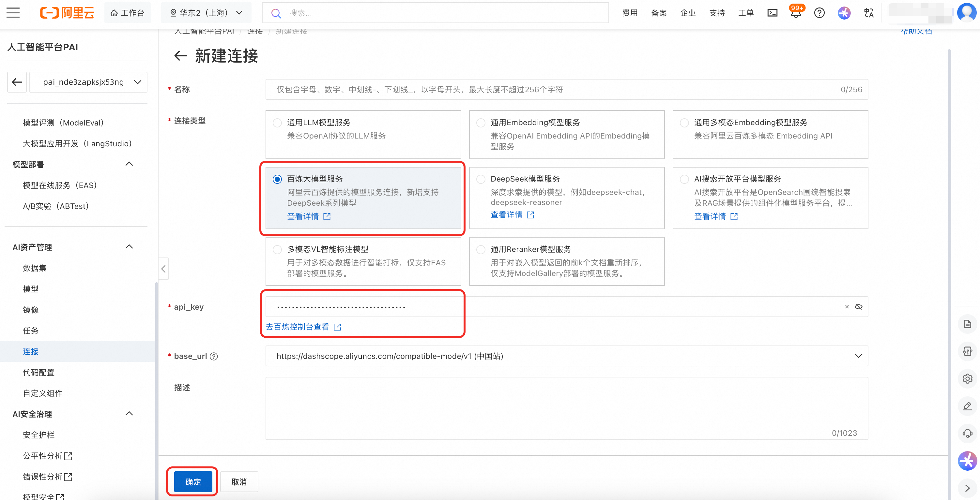The height and width of the screenshot is (500, 980).
Task: Select the 通用LLM模型服务 radio option
Action: point(277,123)
